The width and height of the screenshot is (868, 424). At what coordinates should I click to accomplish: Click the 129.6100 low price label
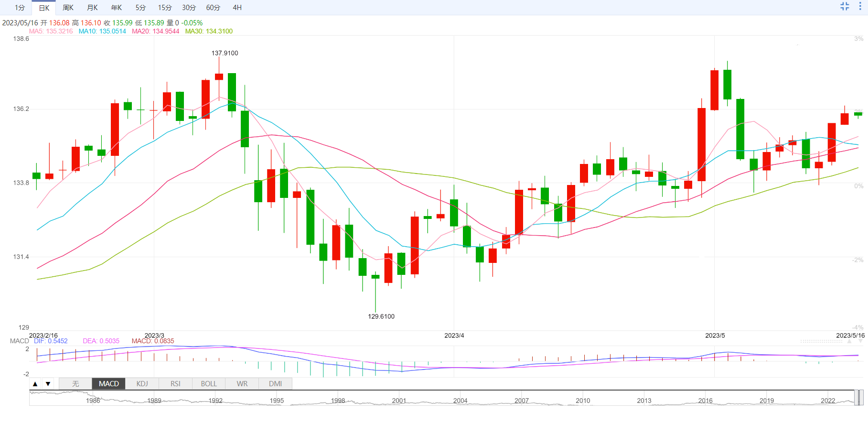point(381,316)
